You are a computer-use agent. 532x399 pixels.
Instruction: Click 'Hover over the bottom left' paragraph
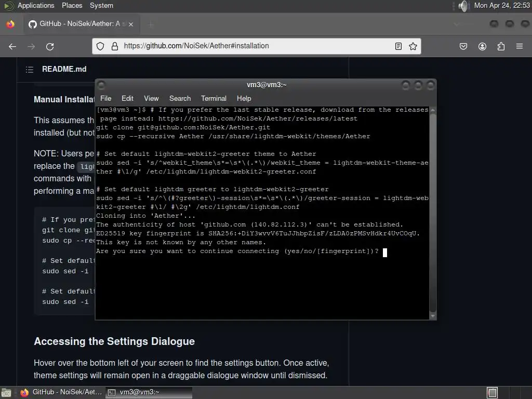pyautogui.click(x=181, y=369)
